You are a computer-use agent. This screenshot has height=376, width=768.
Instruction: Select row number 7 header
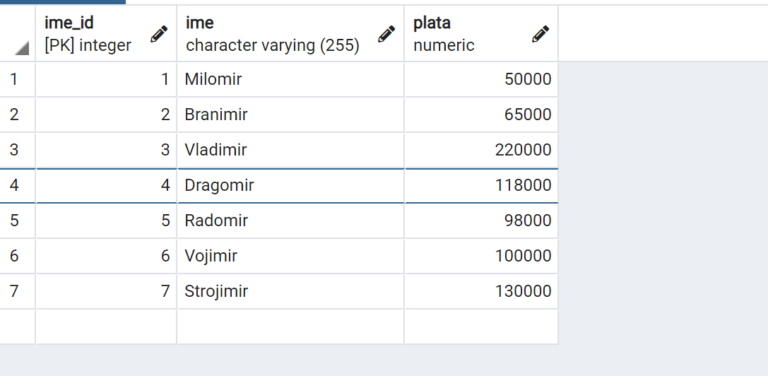coord(17,291)
